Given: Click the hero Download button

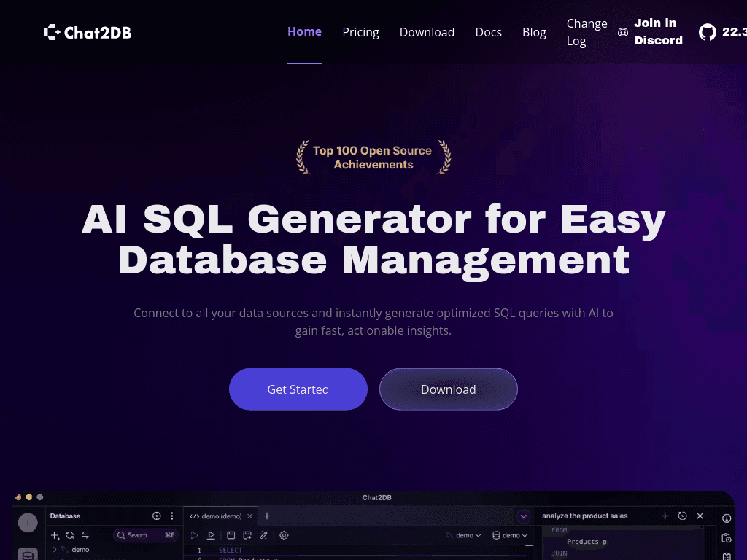Looking at the screenshot, I should pyautogui.click(x=449, y=389).
